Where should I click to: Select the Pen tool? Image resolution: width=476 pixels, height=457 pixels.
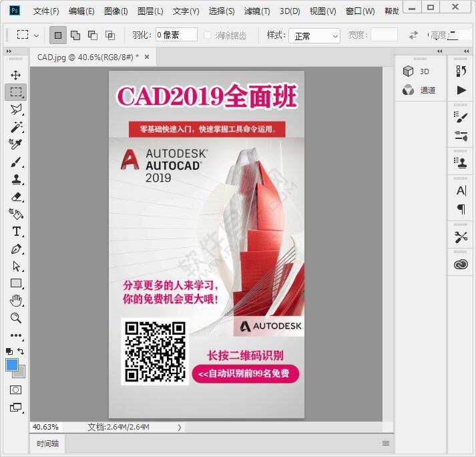point(17,249)
